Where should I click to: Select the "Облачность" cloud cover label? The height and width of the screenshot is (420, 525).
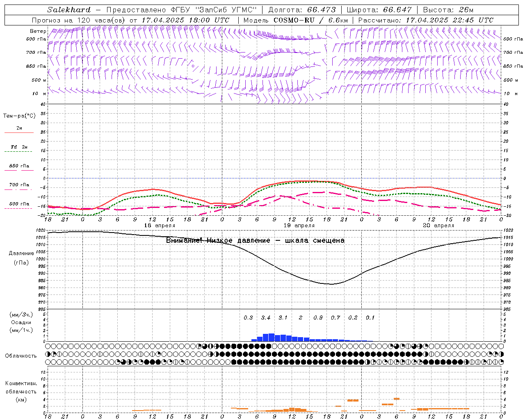click(21, 356)
